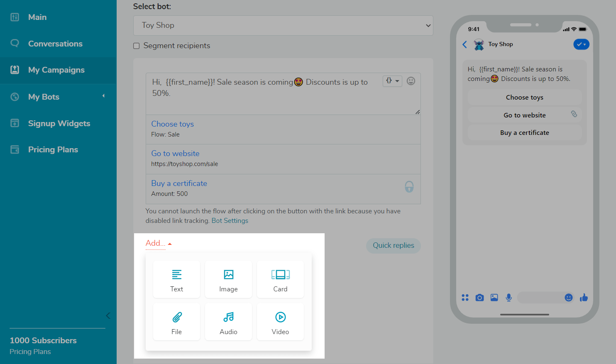The width and height of the screenshot is (616, 364).
Task: Click the blue checkmark button in phone preview
Action: [581, 44]
